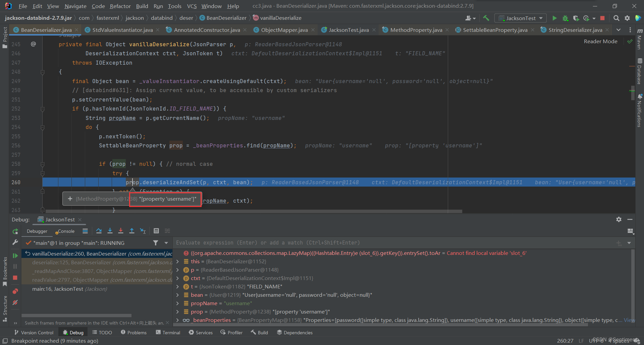Screen dimensions: 644x345
Task: Toggle breakpoint gutter at line 260
Action: 34,182
